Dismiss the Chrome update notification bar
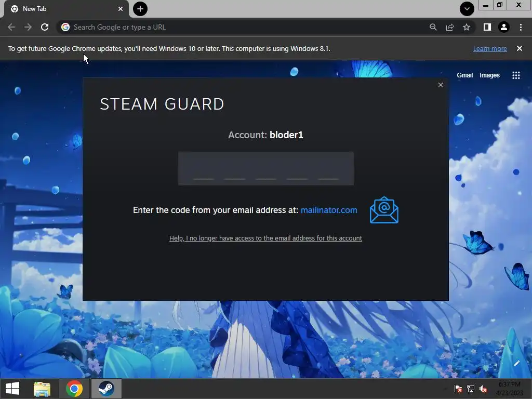The width and height of the screenshot is (532, 399). coord(520,48)
